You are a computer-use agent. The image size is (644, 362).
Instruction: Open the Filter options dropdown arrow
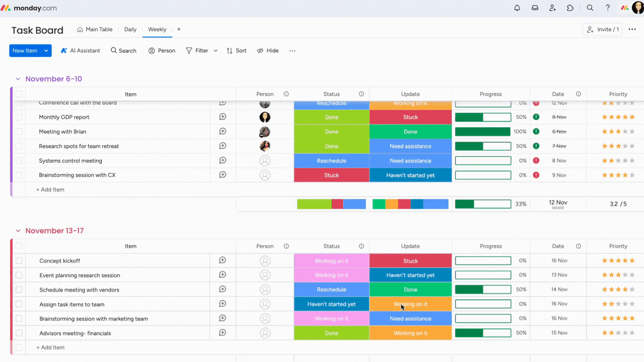pos(216,51)
